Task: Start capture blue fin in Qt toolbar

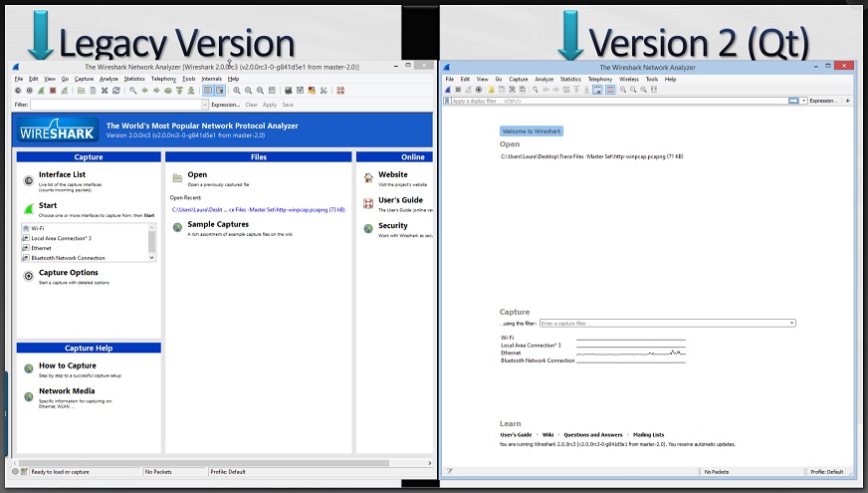Action: click(448, 90)
